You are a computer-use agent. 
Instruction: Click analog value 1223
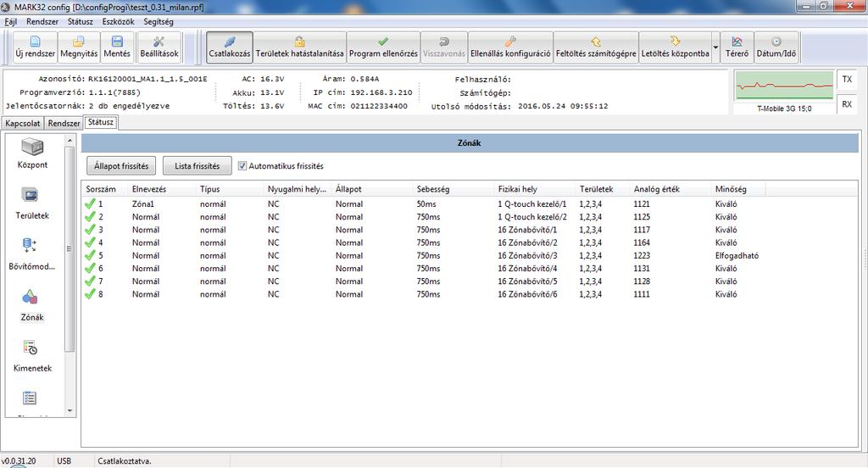pyautogui.click(x=642, y=255)
